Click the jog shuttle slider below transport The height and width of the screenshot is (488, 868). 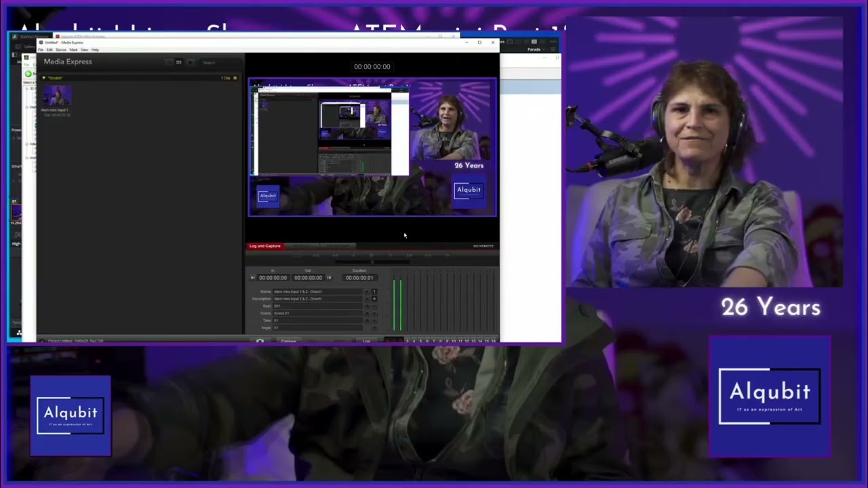point(372,262)
